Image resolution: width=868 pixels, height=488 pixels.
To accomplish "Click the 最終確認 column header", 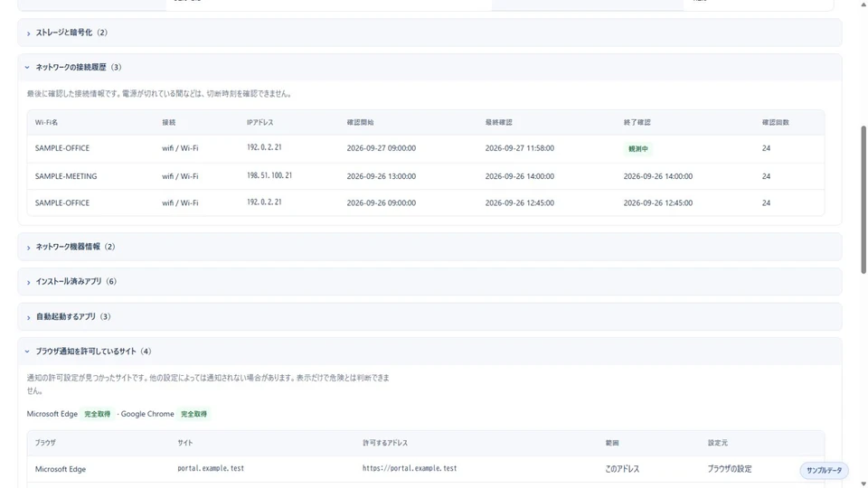I will click(499, 122).
